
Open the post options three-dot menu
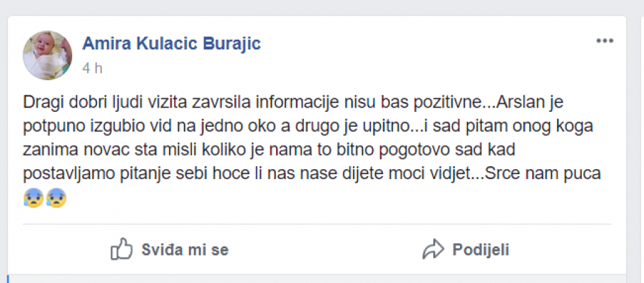(x=604, y=41)
